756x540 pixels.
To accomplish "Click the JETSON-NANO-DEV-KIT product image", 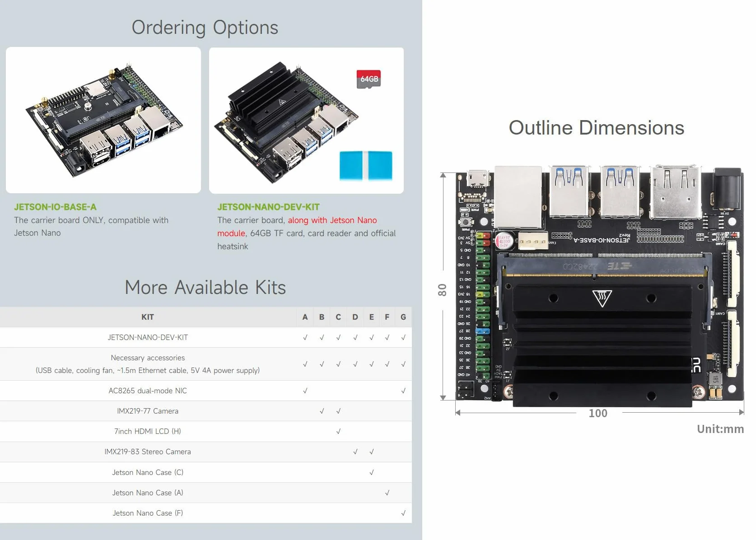I will tap(306, 120).
